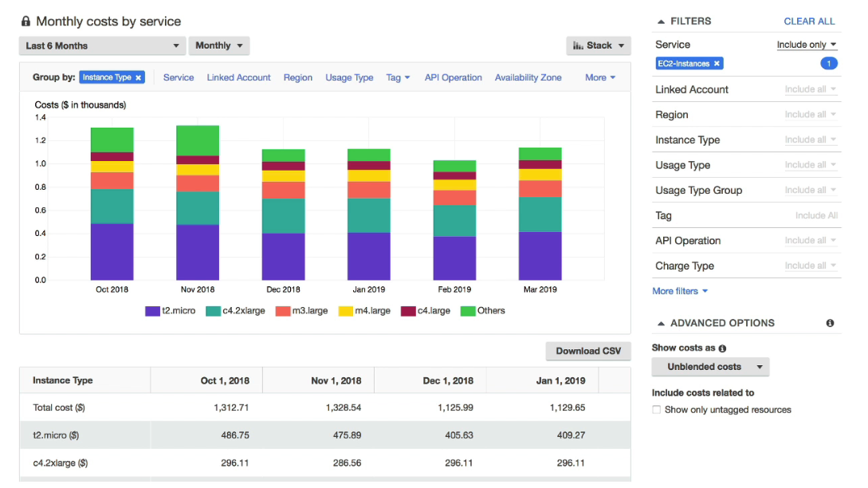
Task: Group by Region
Action: [x=298, y=77]
